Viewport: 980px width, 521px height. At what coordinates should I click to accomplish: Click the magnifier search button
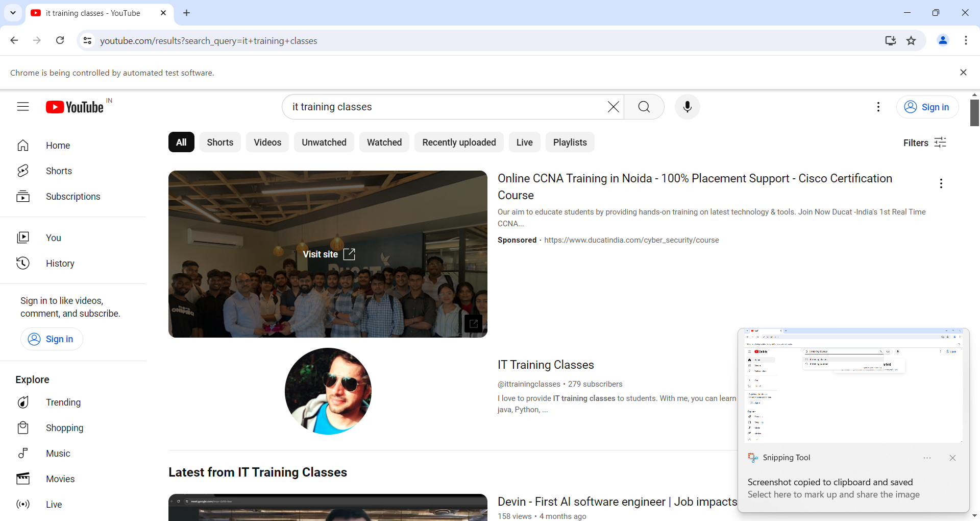click(644, 107)
